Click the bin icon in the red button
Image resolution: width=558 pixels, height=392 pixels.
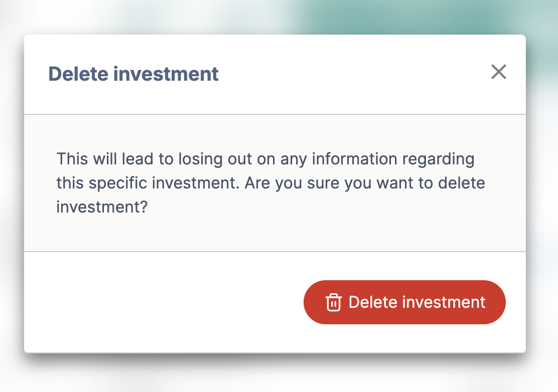pyautogui.click(x=334, y=302)
